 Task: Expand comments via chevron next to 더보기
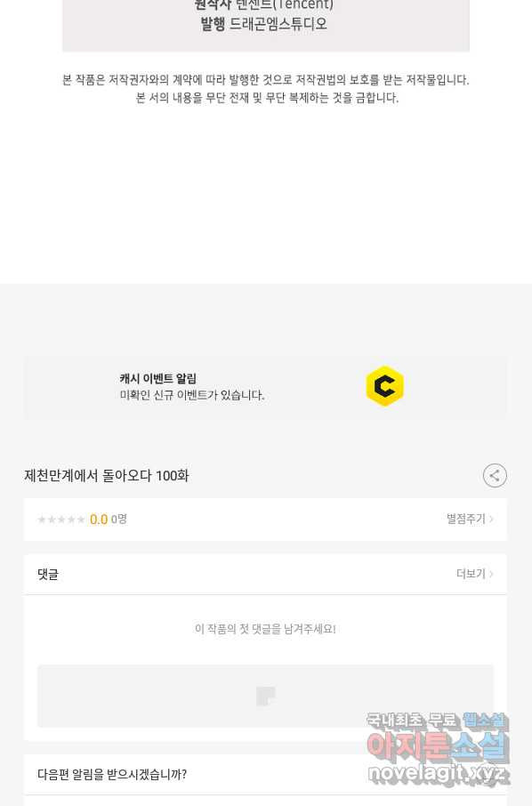coord(491,574)
